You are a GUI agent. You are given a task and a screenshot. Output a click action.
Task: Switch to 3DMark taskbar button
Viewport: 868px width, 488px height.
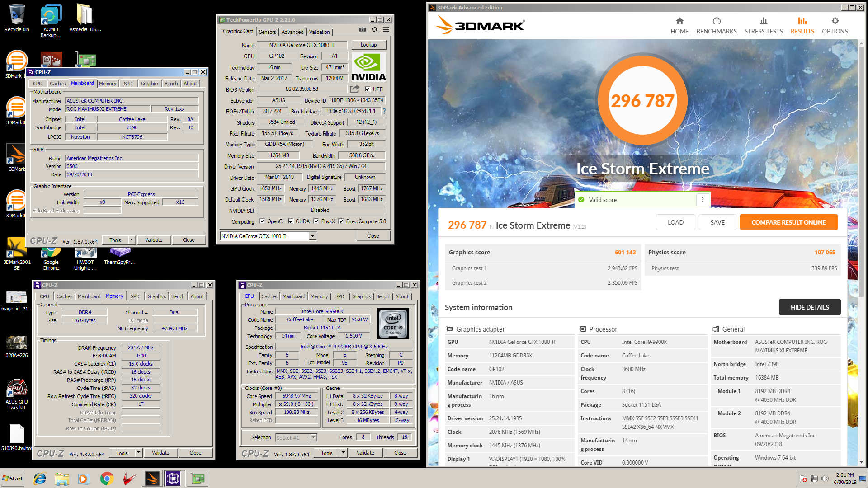pyautogui.click(x=152, y=479)
